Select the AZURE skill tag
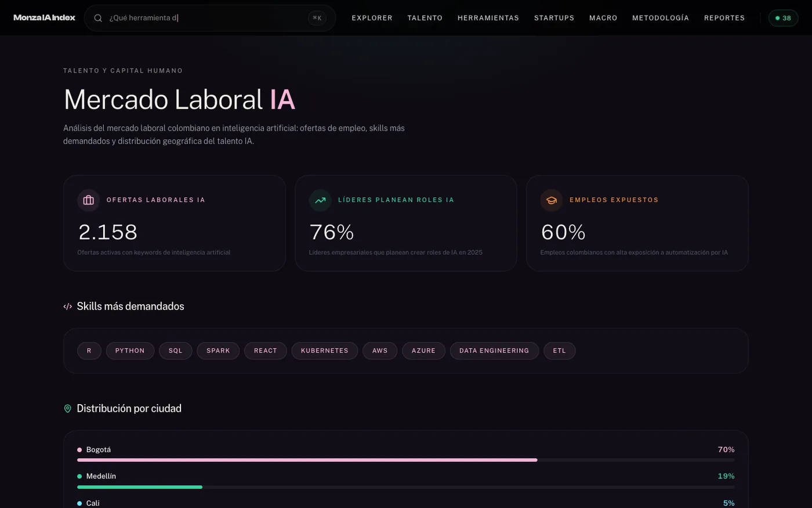This screenshot has height=508, width=812. [x=423, y=351]
